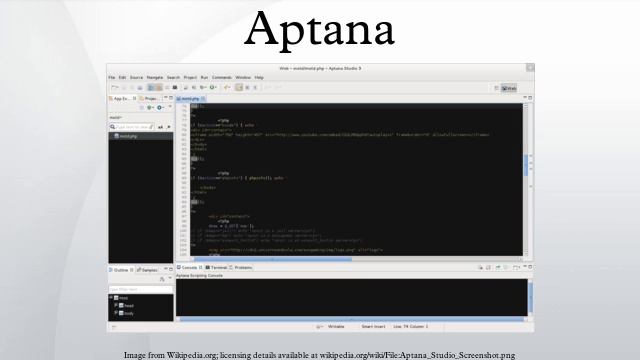Switch to the Project Explorer tab
The height and width of the screenshot is (360, 640).
pos(150,98)
